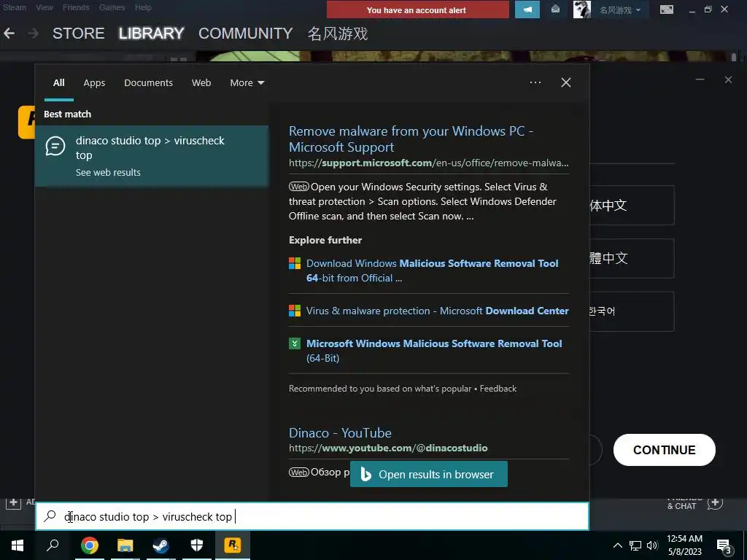
Task: Go to the Steam STORE tab
Action: coord(79,34)
